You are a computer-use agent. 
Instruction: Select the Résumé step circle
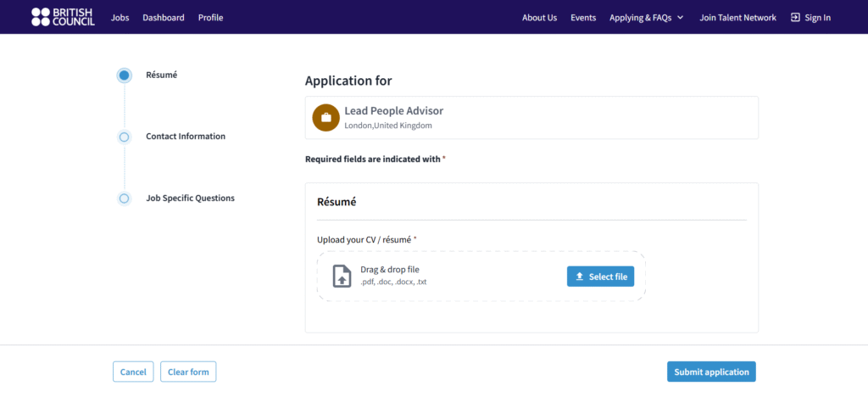pos(124,75)
